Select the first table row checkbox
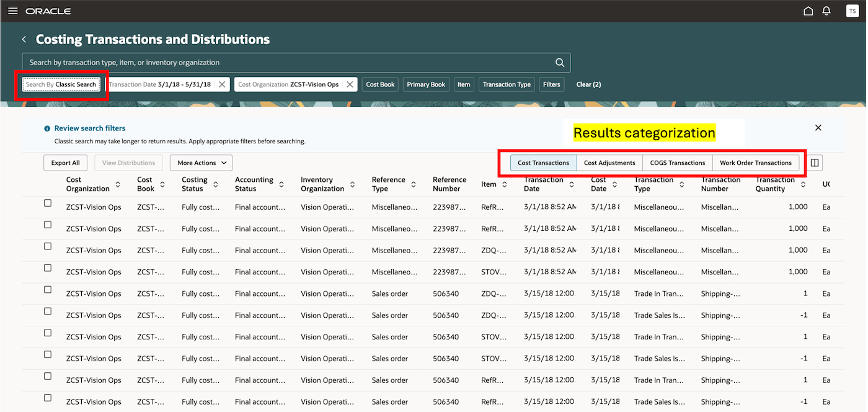Viewport: 868px width, 412px height. (x=48, y=203)
